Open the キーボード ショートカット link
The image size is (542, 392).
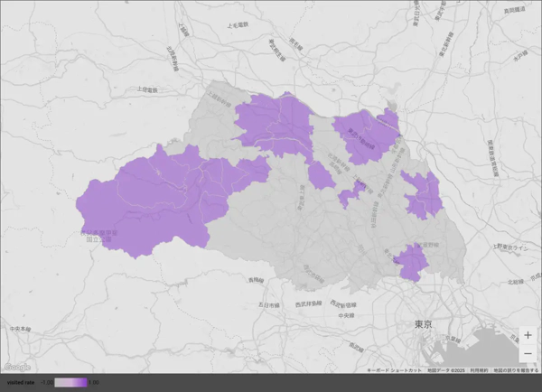click(393, 370)
